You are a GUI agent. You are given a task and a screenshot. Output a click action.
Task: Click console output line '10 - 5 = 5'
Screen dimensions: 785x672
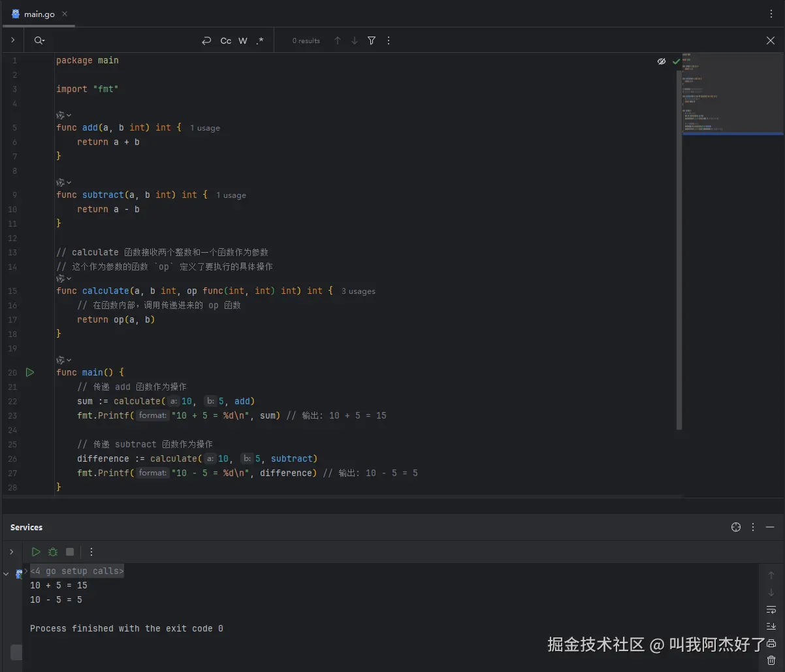pos(56,600)
